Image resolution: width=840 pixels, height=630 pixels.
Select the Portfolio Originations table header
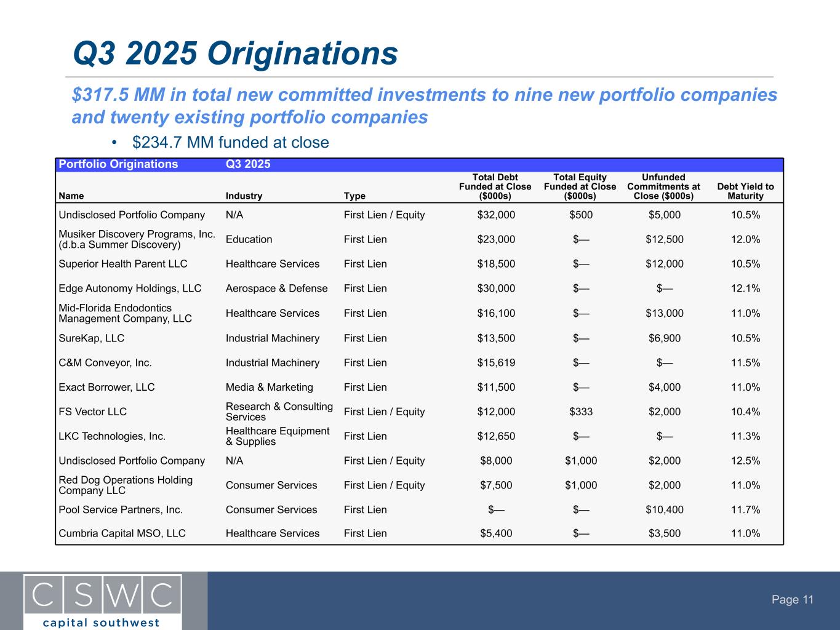coord(118,164)
